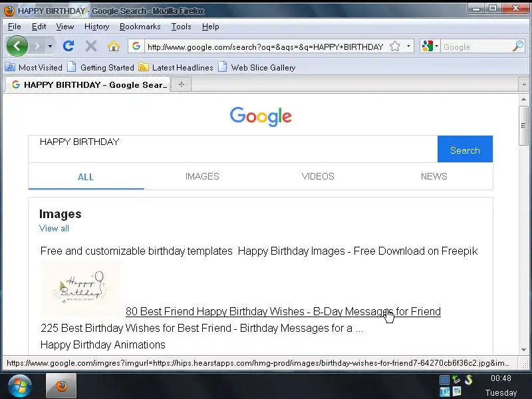Switch to the NEWS results tab

[x=434, y=176]
